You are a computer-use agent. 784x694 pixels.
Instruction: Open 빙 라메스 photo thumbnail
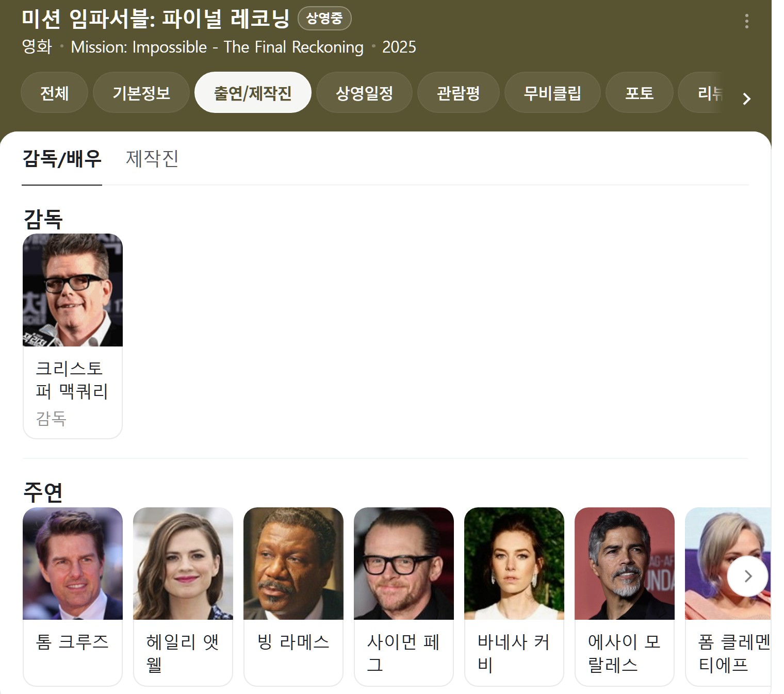click(293, 564)
